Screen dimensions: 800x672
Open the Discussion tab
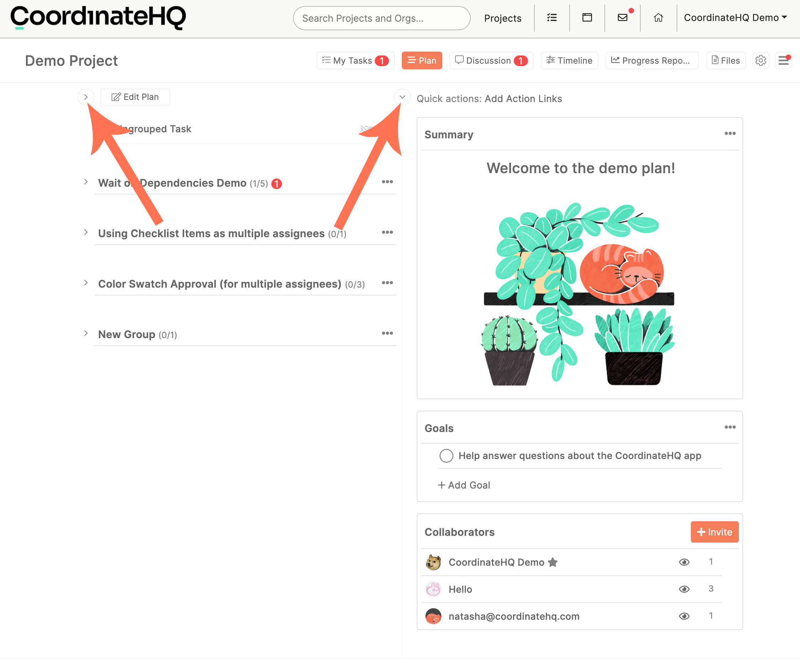[491, 60]
